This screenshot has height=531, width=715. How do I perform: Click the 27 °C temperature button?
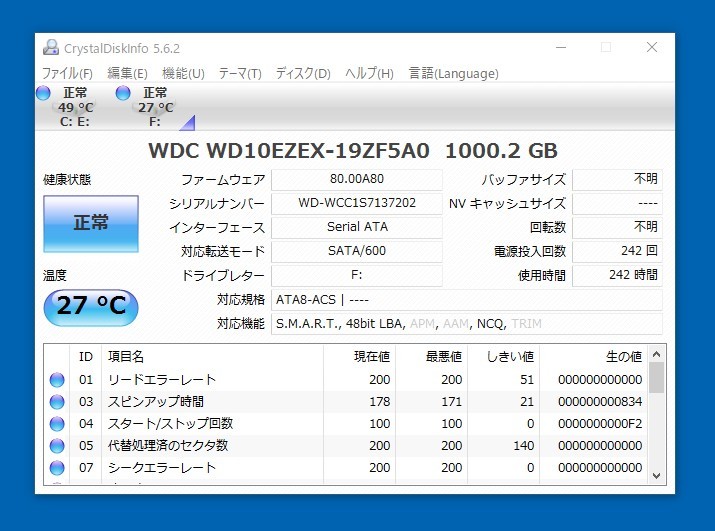(x=91, y=307)
